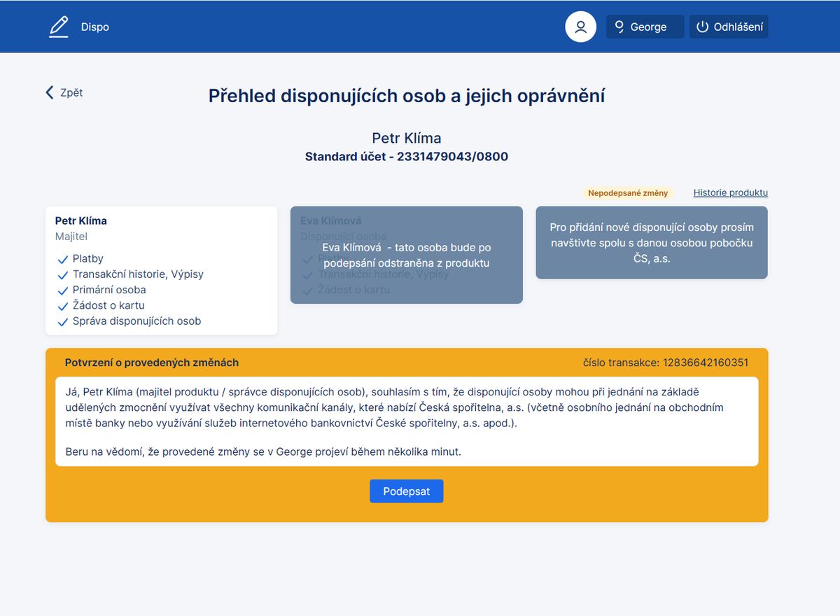
Task: Open the Historie produktu link
Action: (731, 192)
